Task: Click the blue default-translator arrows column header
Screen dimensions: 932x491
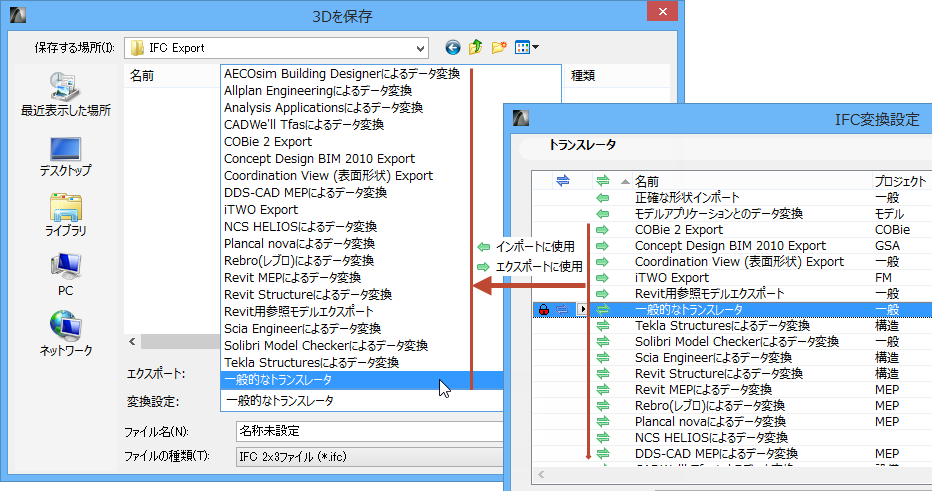Action: pos(562,180)
